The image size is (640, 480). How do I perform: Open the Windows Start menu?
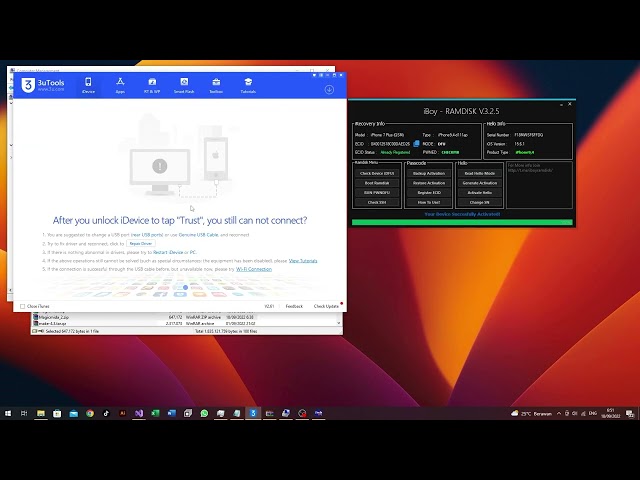click(x=10, y=413)
